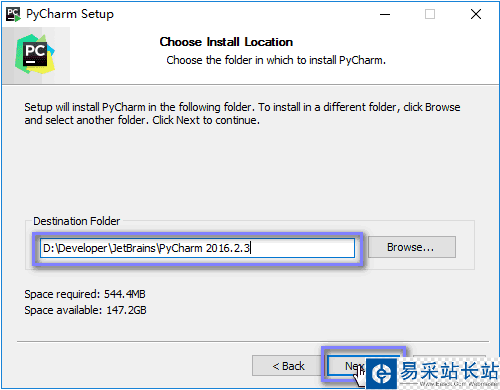Click the small watermark URL text line
The width and height of the screenshot is (500, 390).
point(458,384)
